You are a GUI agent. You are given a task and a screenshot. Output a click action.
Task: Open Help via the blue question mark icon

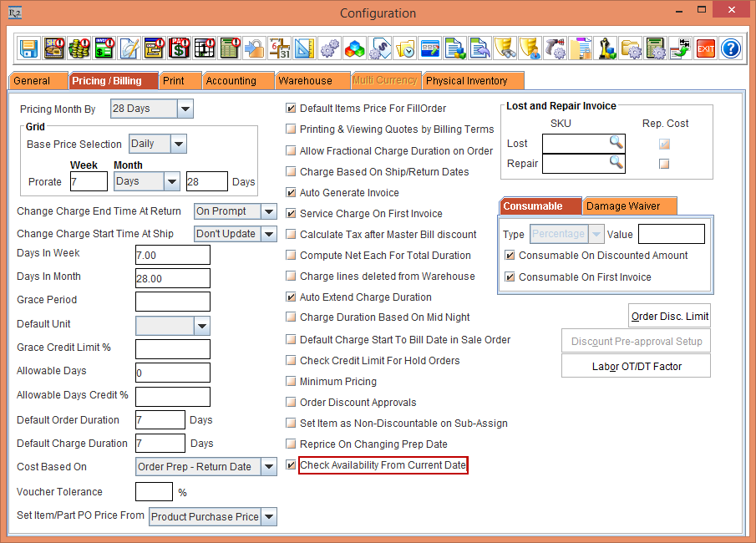(731, 48)
